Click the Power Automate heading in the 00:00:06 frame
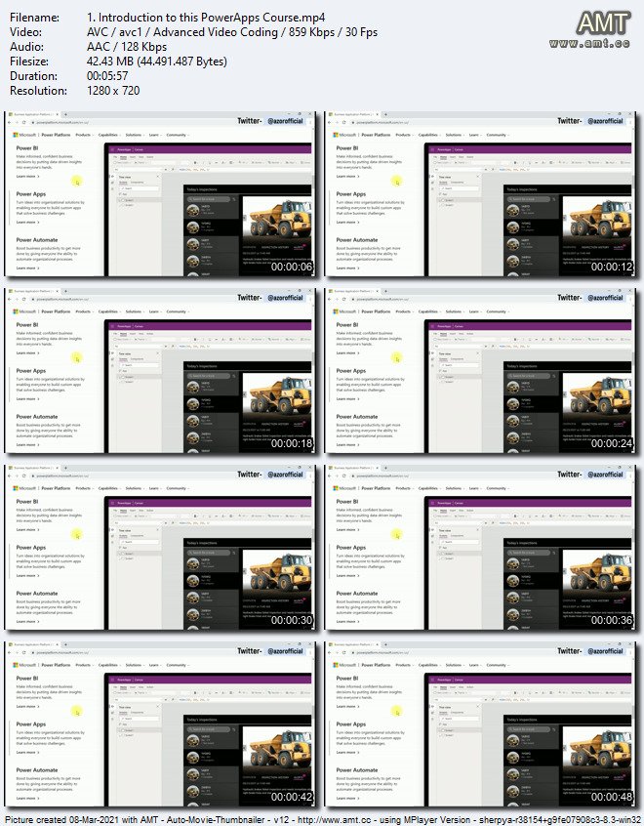Screen dimensions: 644x826 point(36,239)
